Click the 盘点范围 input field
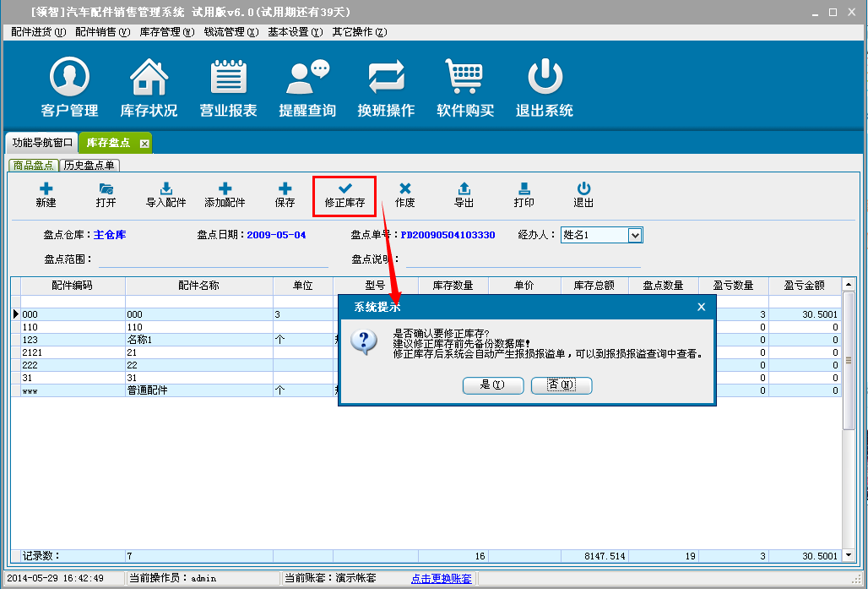 [x=211, y=259]
